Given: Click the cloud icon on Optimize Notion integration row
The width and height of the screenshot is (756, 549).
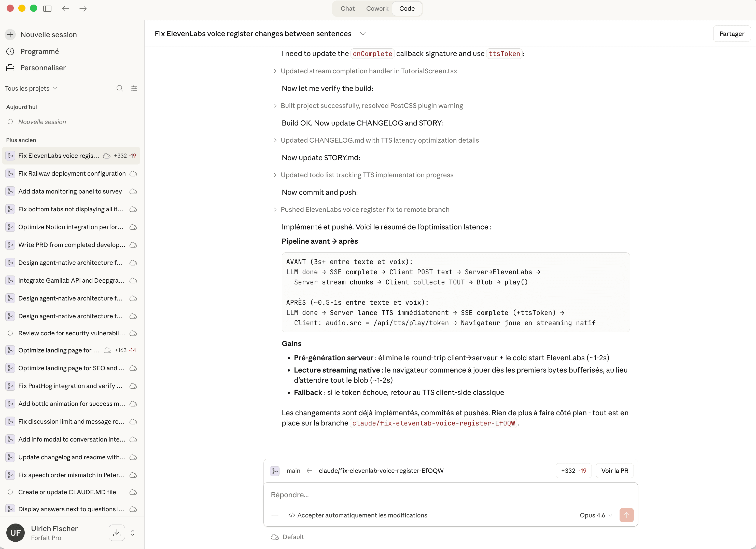Looking at the screenshot, I should [133, 227].
